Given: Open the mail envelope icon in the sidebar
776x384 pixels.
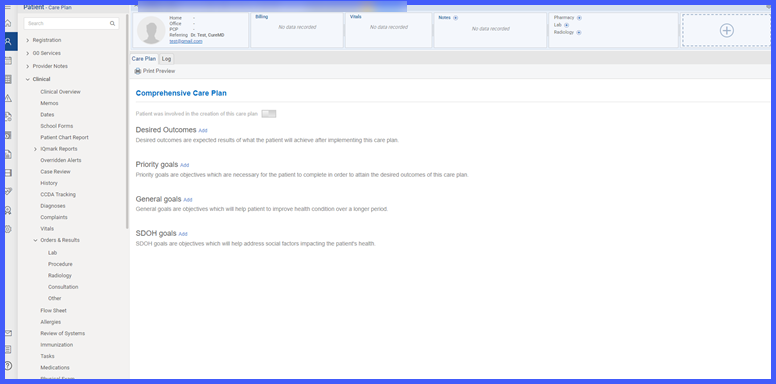Looking at the screenshot, I should (x=8, y=333).
